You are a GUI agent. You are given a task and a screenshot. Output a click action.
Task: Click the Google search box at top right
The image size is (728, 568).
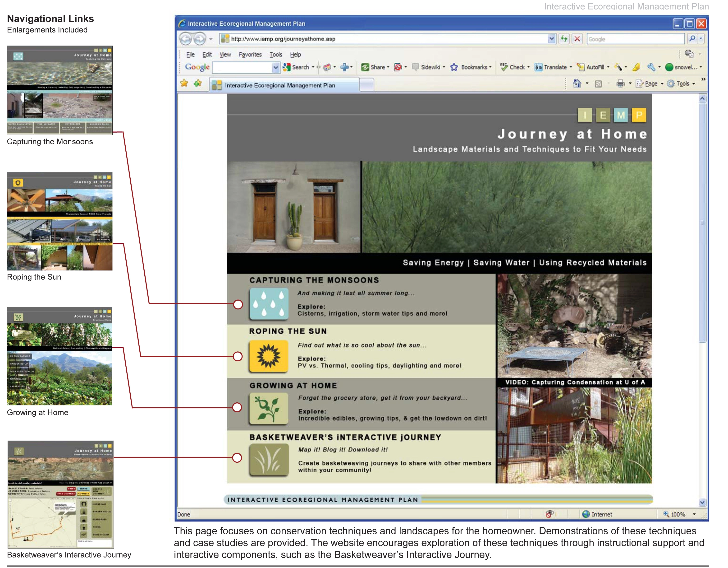coord(635,39)
